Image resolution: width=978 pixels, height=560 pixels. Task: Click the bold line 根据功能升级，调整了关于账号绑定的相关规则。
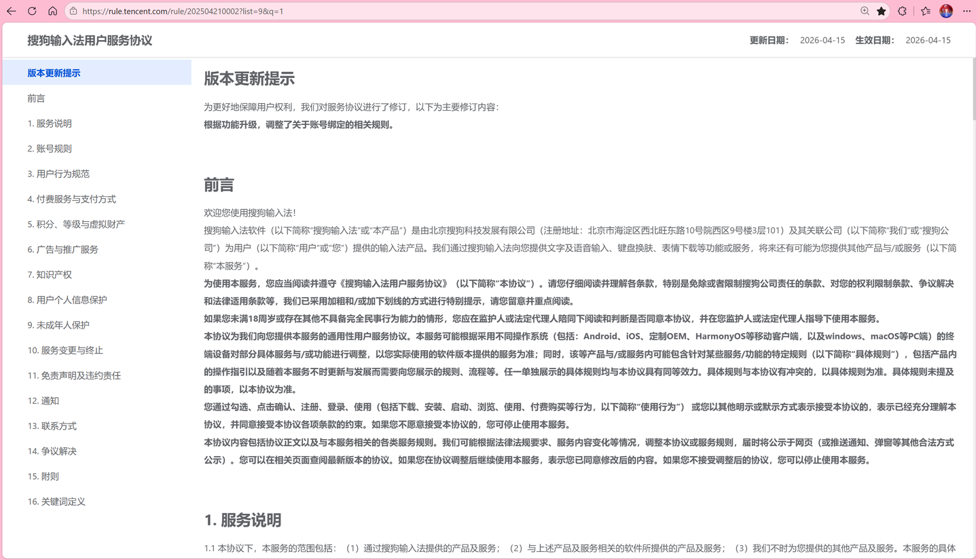click(x=299, y=125)
